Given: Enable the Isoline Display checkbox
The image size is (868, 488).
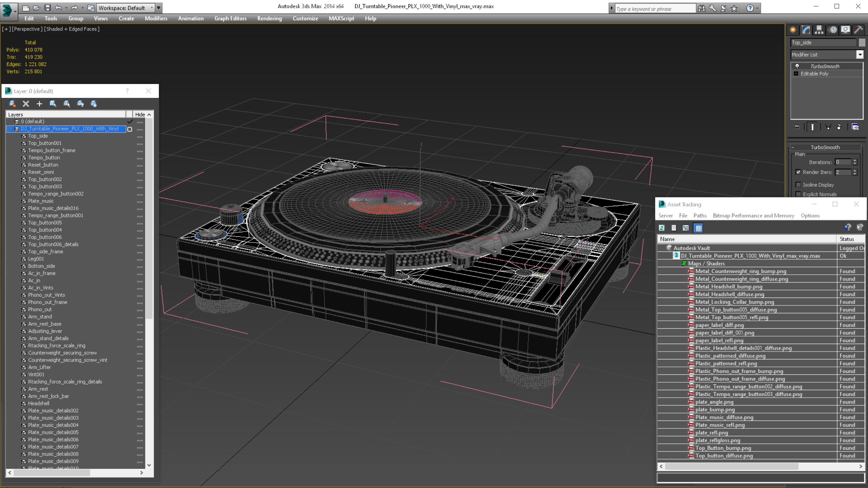Looking at the screenshot, I should [x=798, y=185].
